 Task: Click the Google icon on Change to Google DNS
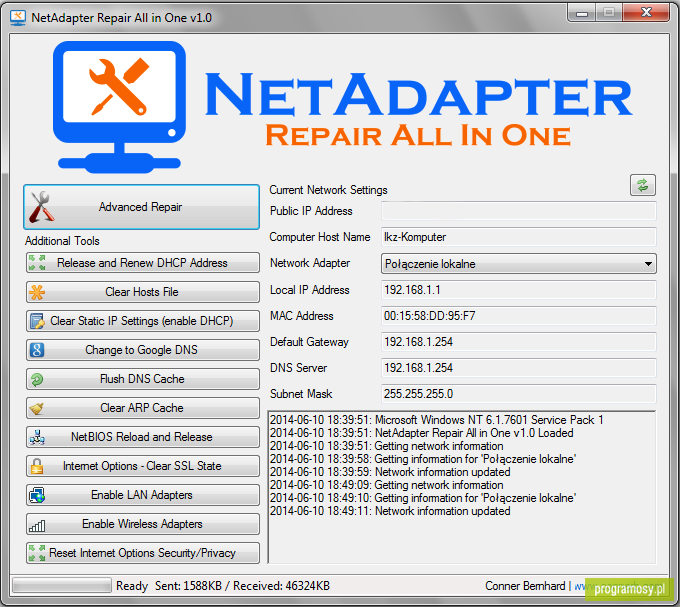click(37, 350)
